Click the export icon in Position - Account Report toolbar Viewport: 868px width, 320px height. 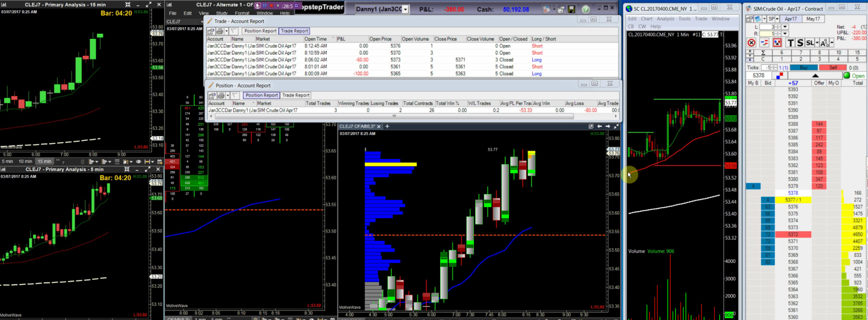(x=212, y=95)
